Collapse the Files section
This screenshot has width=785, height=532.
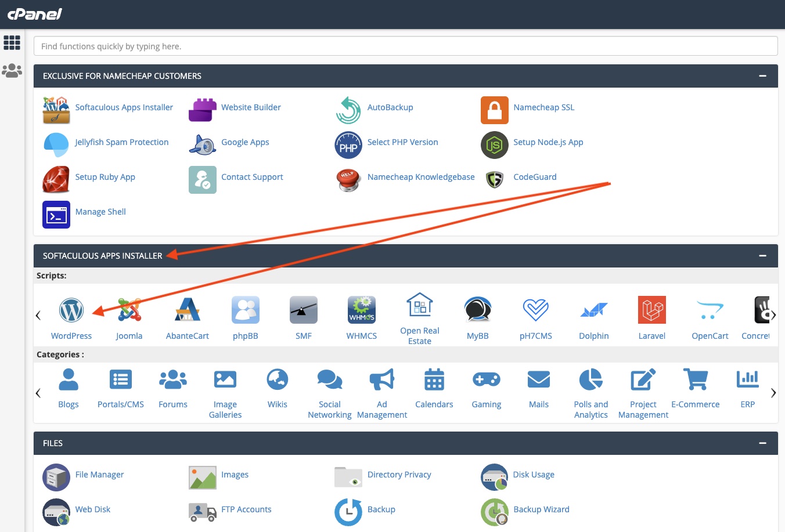[763, 443]
